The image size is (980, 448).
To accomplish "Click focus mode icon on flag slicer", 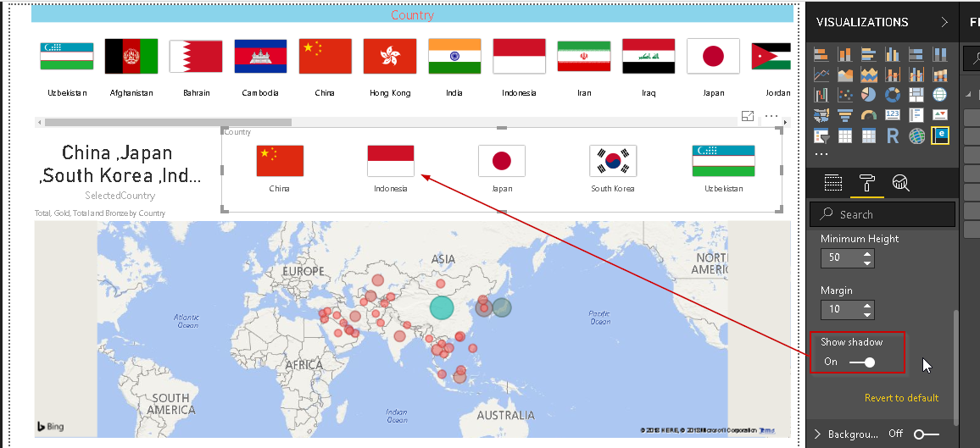I will click(x=748, y=116).
